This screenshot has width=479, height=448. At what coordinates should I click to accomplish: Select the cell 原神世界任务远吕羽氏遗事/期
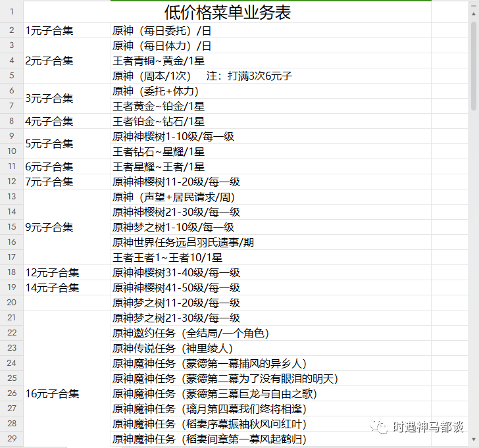tap(270, 242)
